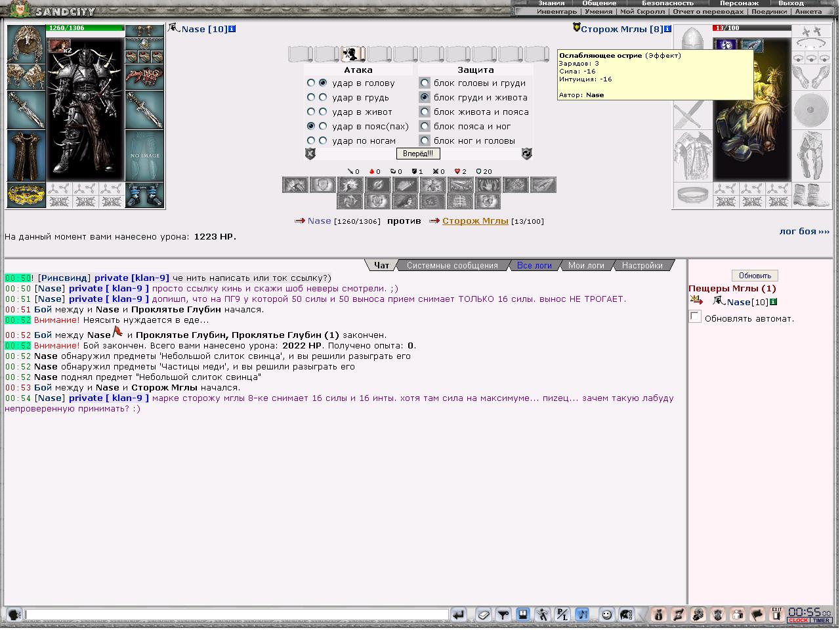
Task: Click the x2 effect icon on Nase
Action: [x=60, y=45]
